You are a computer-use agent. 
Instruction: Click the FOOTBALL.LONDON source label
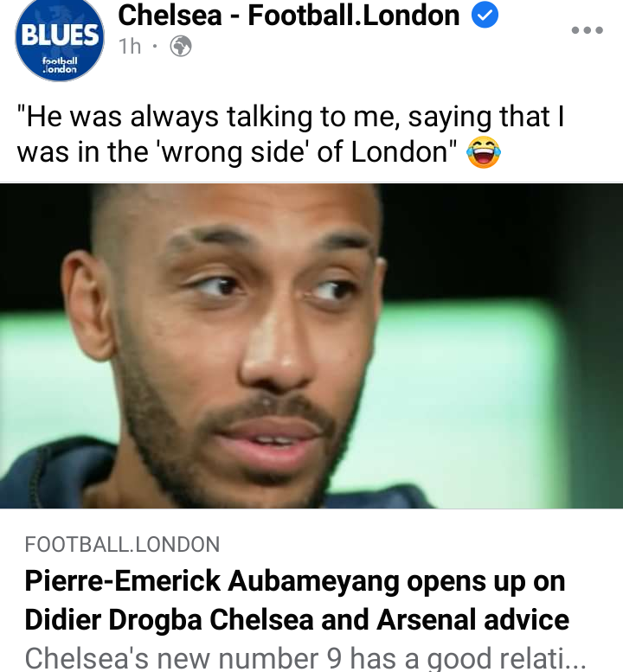tap(122, 545)
